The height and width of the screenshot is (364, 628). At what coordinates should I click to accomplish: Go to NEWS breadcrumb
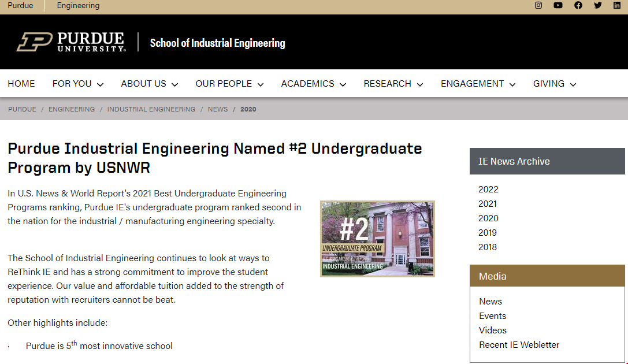tap(217, 109)
